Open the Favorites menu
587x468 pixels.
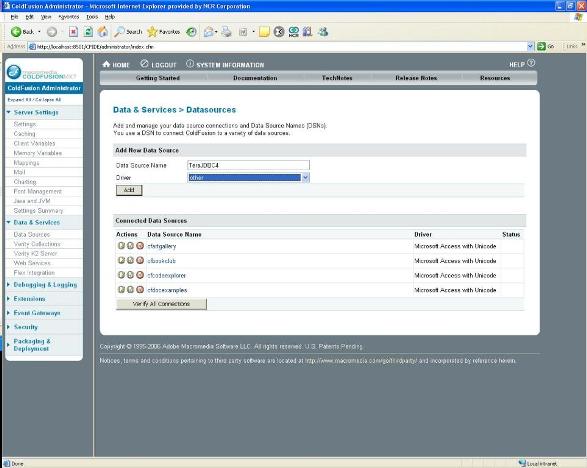click(x=69, y=17)
